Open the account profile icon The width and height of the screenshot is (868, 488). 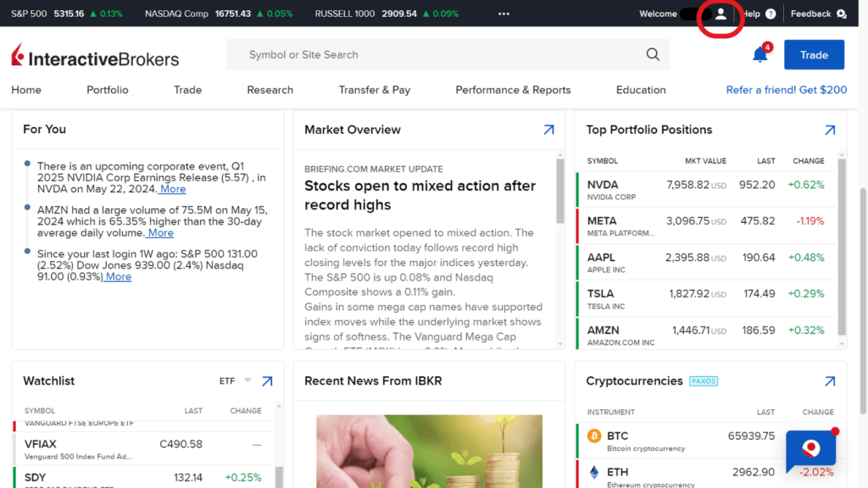tap(720, 14)
